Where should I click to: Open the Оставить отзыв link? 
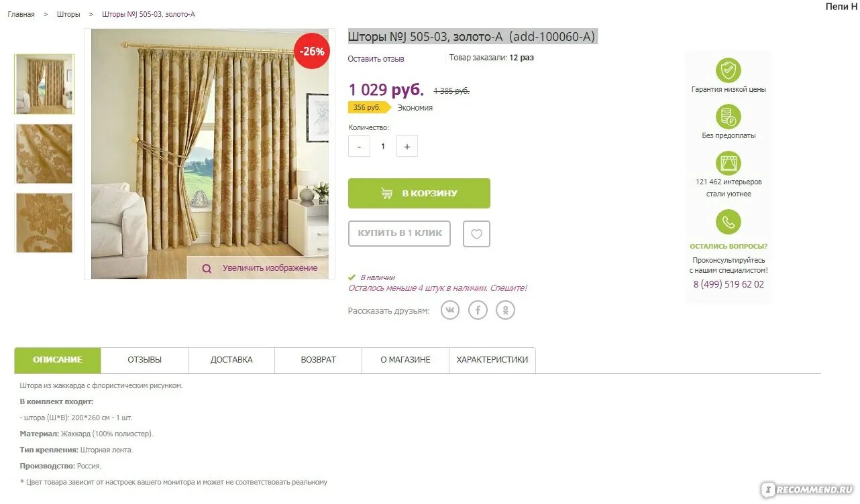pos(376,59)
